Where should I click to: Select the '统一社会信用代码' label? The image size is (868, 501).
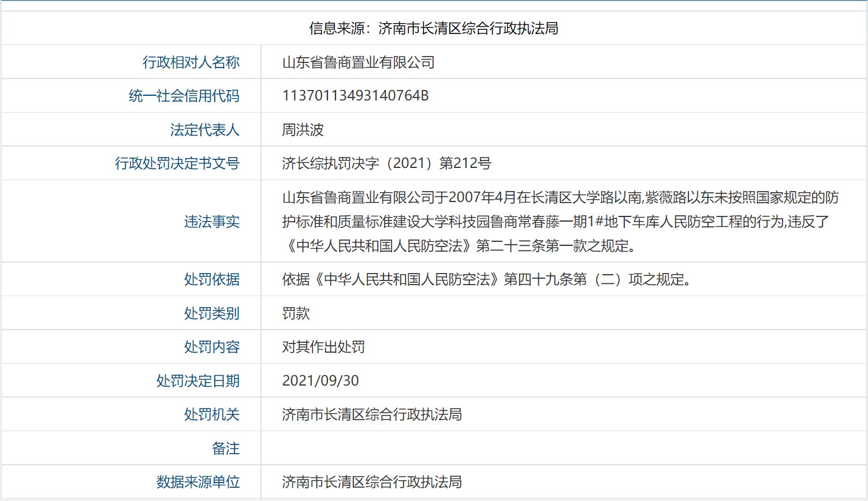[184, 96]
